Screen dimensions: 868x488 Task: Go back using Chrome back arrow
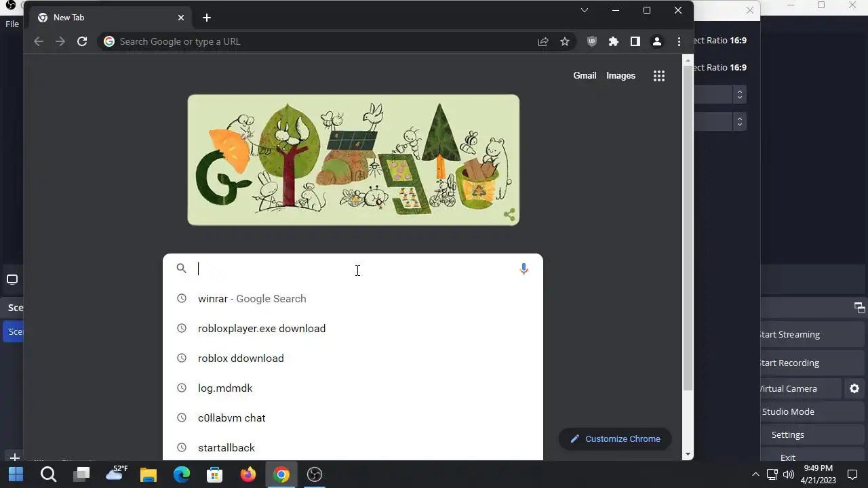click(x=39, y=41)
